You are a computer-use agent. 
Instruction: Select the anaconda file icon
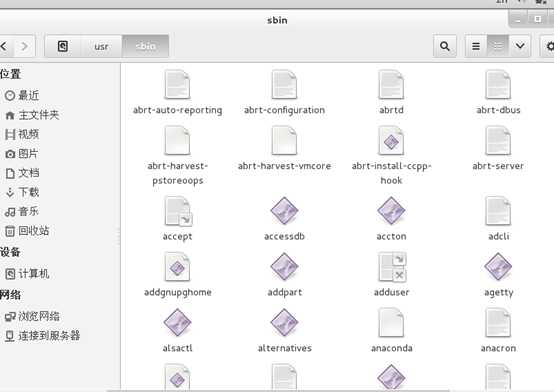(x=391, y=322)
